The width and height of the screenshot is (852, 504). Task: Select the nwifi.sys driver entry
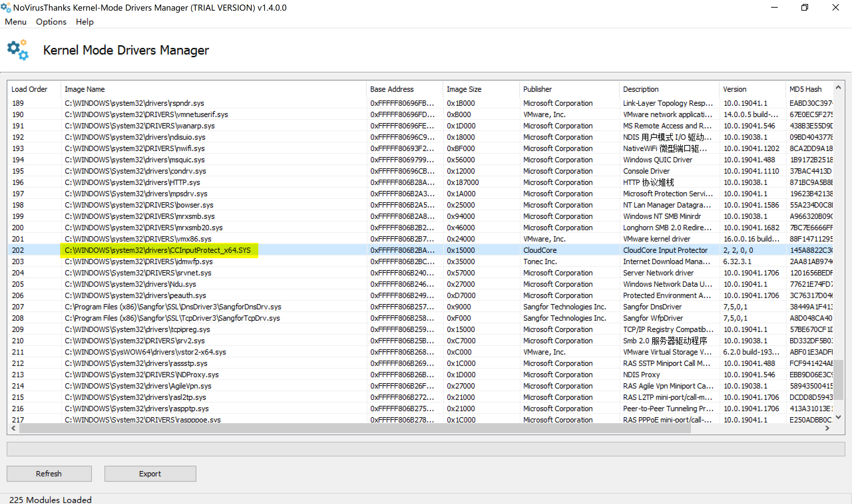(x=420, y=148)
